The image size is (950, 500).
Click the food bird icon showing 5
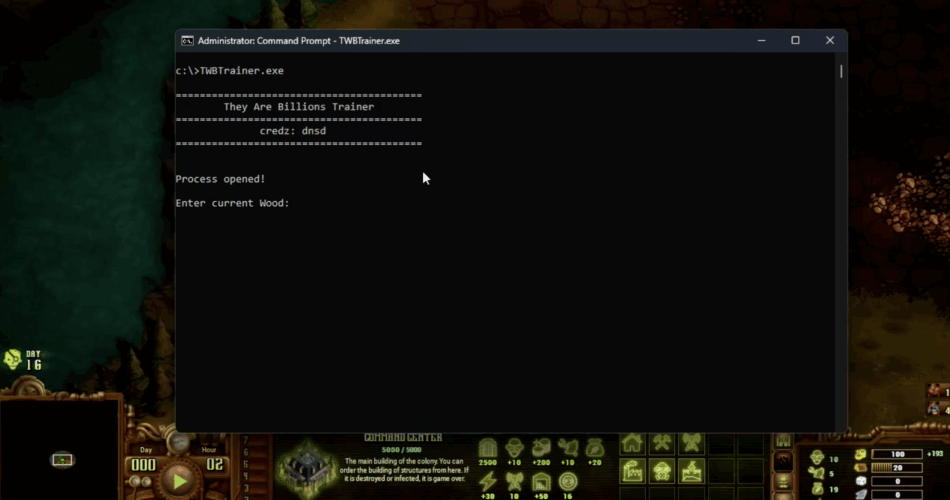coord(817,473)
